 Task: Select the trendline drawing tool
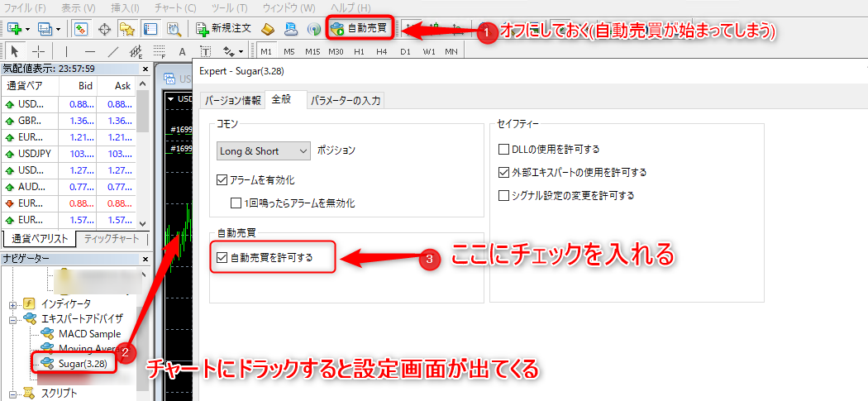(113, 52)
